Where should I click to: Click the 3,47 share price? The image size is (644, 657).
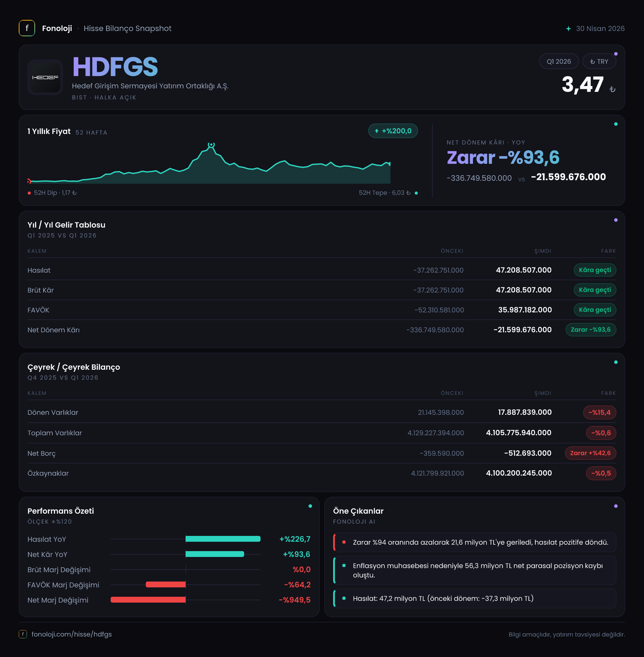pos(583,85)
